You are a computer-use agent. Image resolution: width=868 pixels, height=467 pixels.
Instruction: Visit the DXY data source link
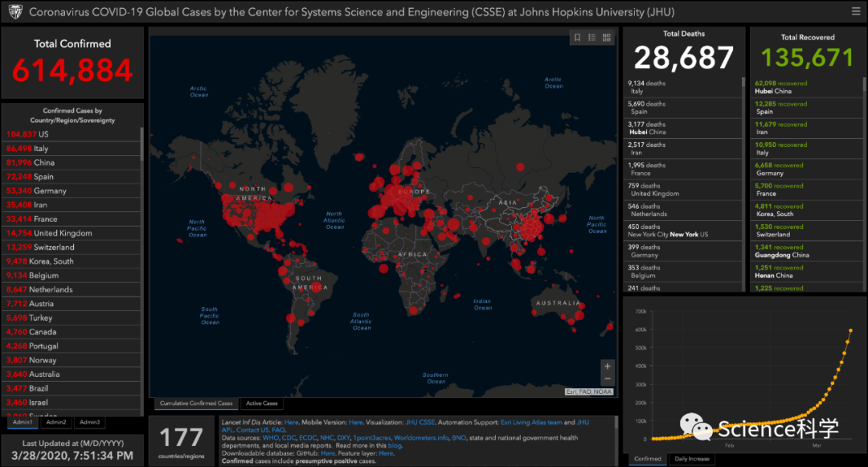pos(343,438)
